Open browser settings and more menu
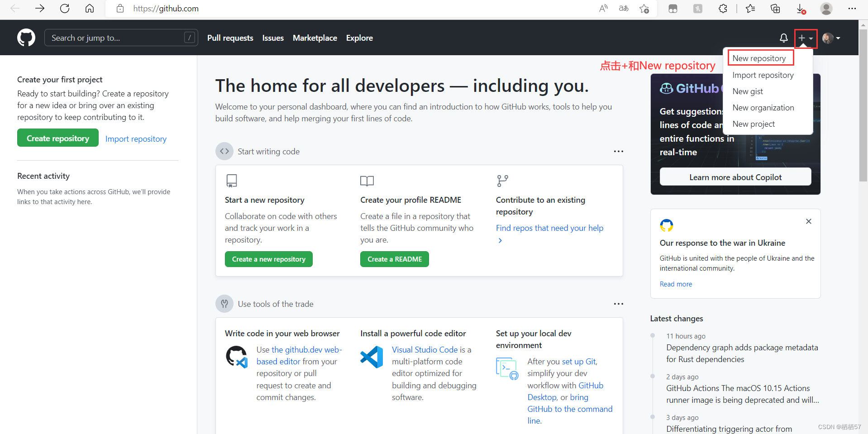 pyautogui.click(x=852, y=8)
